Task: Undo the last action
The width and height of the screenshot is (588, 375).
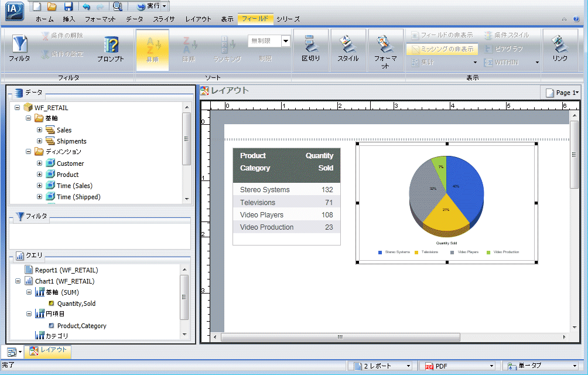Action: [86, 6]
